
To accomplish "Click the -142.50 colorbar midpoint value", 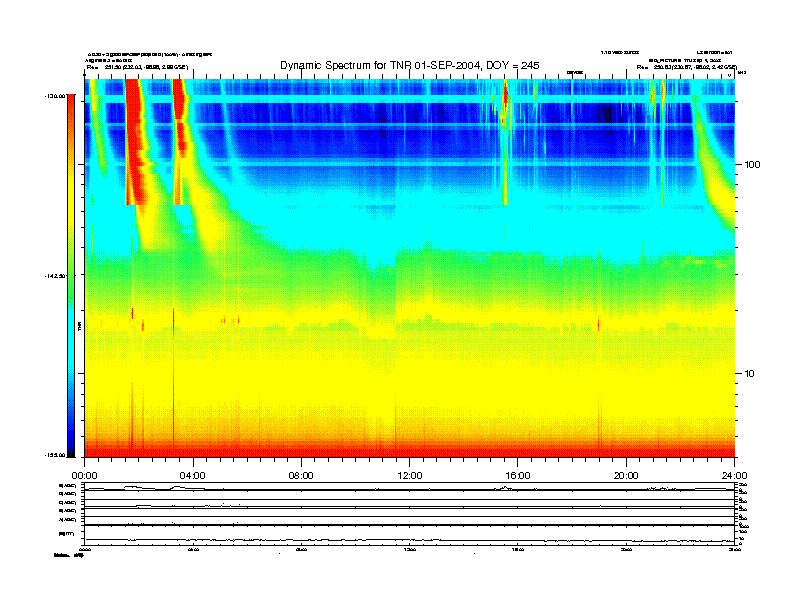I will [55, 276].
